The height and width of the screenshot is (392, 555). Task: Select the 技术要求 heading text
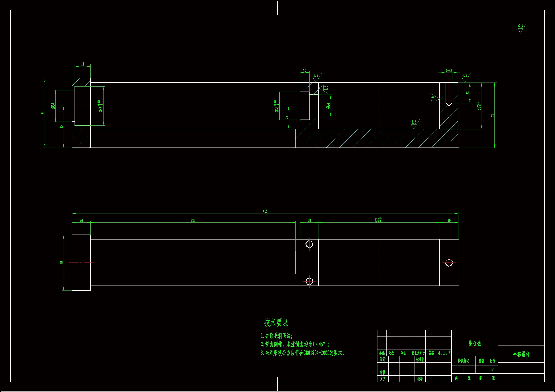[276, 323]
